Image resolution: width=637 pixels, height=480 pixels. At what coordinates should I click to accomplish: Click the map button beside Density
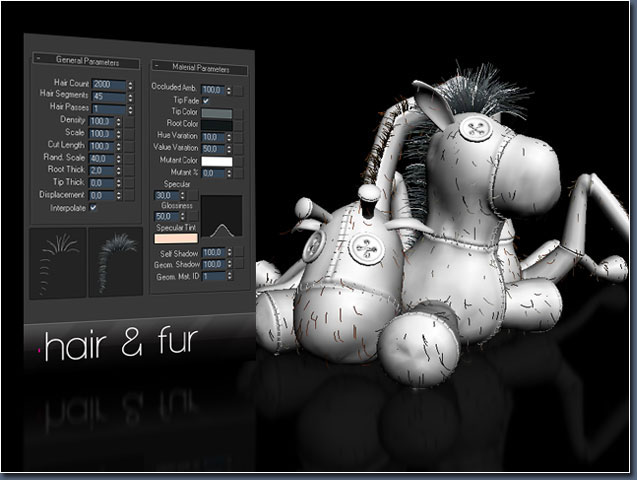point(129,122)
